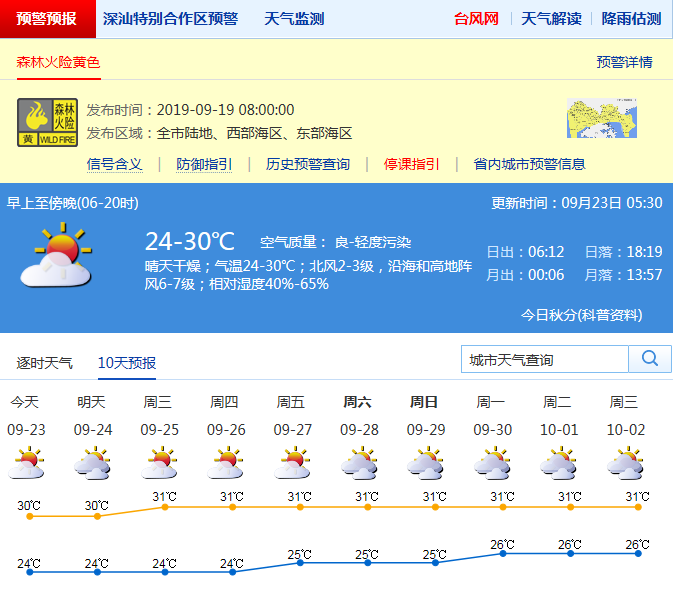This screenshot has height=590, width=673.
Task: Click the 城市天气查询 search field
Action: point(545,359)
